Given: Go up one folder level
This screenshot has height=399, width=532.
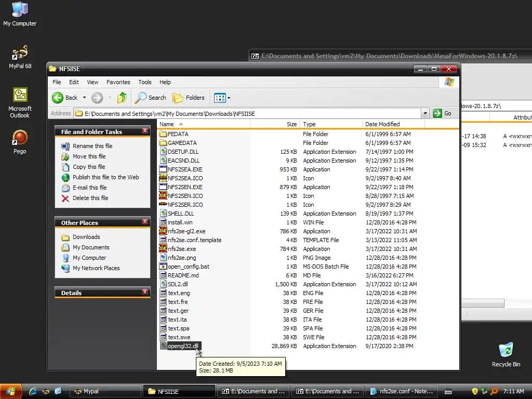Looking at the screenshot, I should pyautogui.click(x=122, y=98).
